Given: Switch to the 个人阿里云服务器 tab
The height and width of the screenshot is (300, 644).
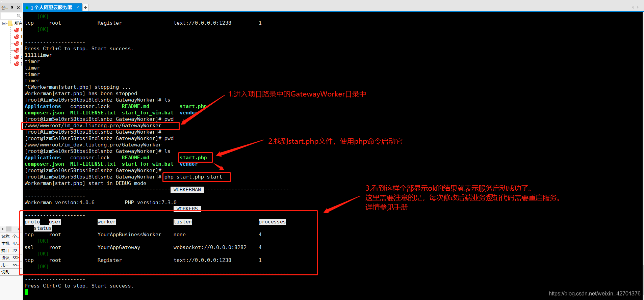Looking at the screenshot, I should click(x=52, y=7).
